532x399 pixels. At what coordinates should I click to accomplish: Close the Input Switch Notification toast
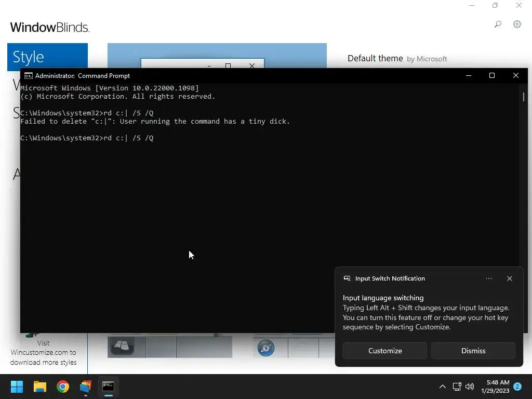[509, 278]
